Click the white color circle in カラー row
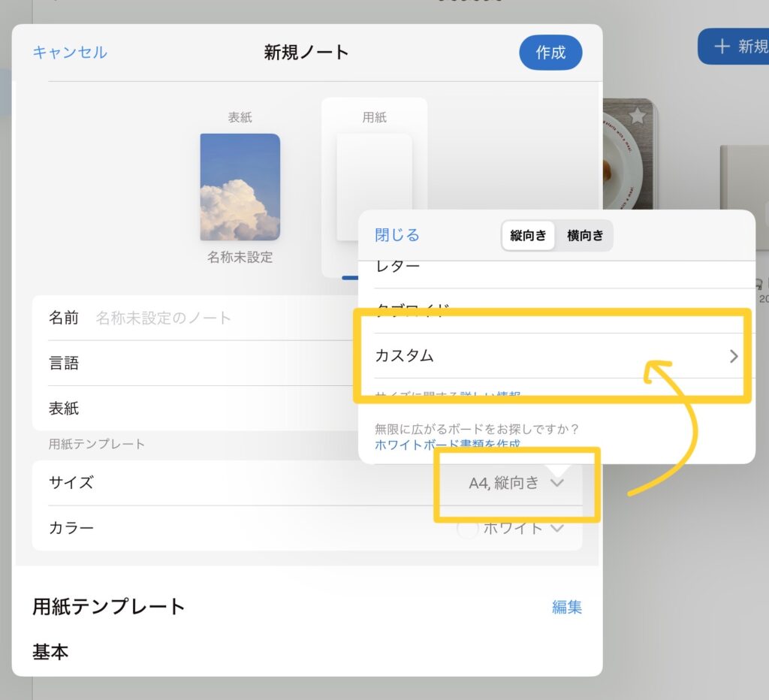Image resolution: width=769 pixels, height=700 pixels. [x=467, y=529]
